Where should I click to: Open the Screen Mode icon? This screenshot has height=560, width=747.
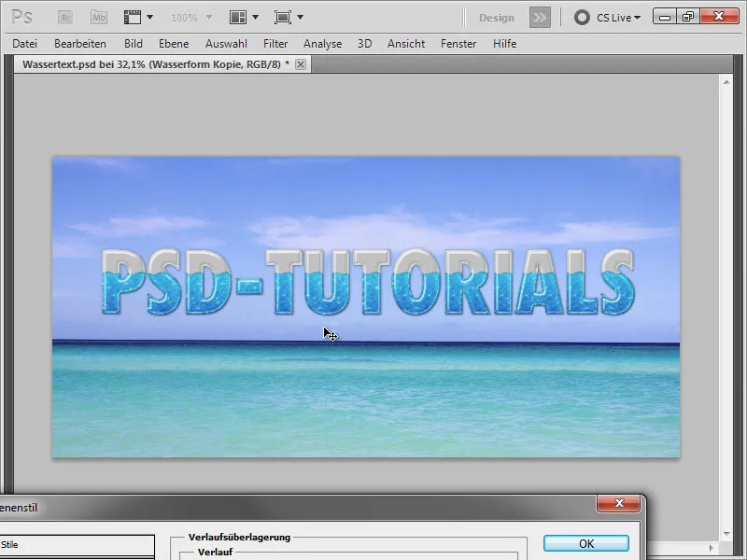coord(283,18)
